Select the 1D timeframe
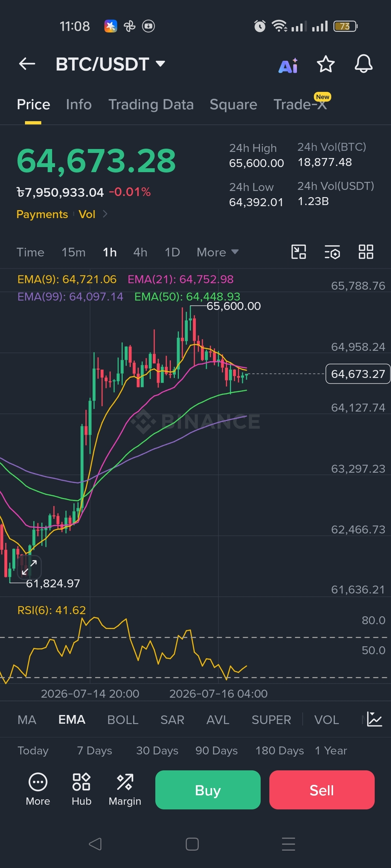 click(172, 252)
